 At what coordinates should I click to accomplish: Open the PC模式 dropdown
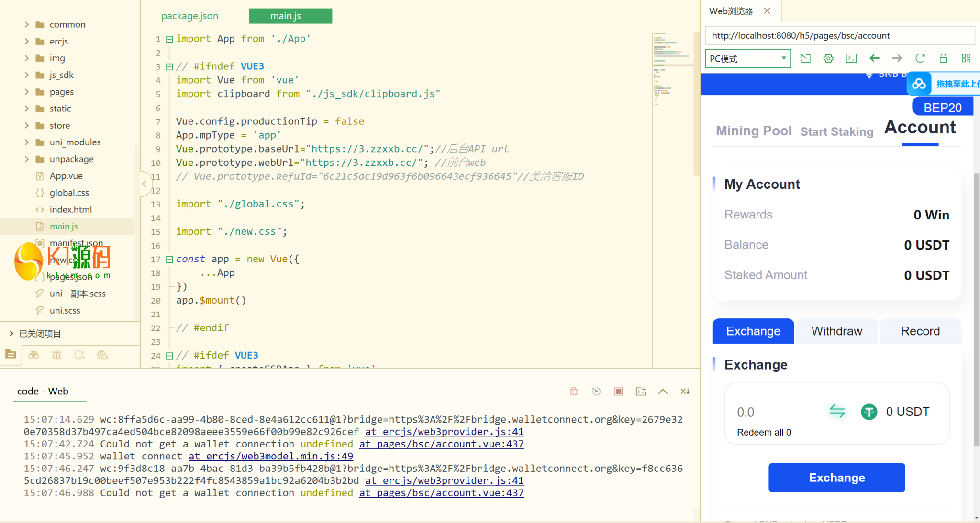click(x=747, y=59)
